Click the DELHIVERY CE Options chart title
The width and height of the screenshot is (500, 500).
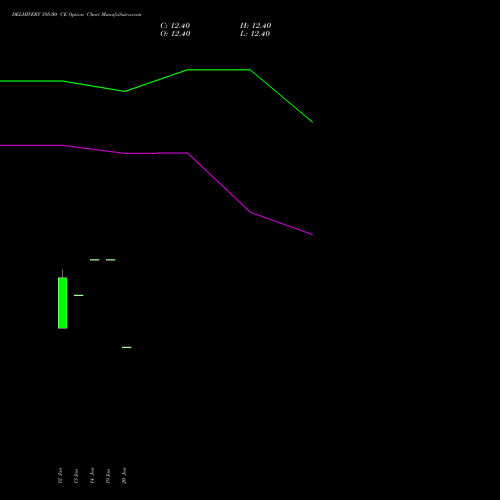[76, 15]
